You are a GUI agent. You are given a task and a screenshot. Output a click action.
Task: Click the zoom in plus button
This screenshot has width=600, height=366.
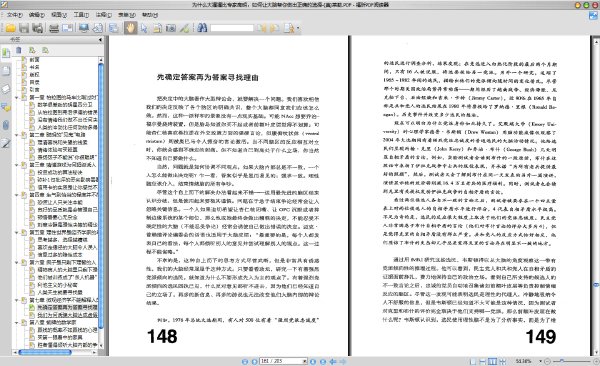596,361
